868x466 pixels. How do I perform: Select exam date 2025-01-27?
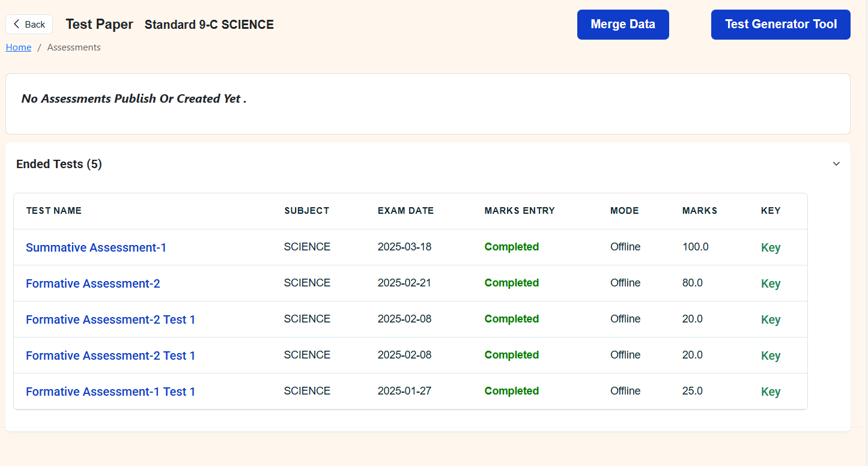coord(404,391)
